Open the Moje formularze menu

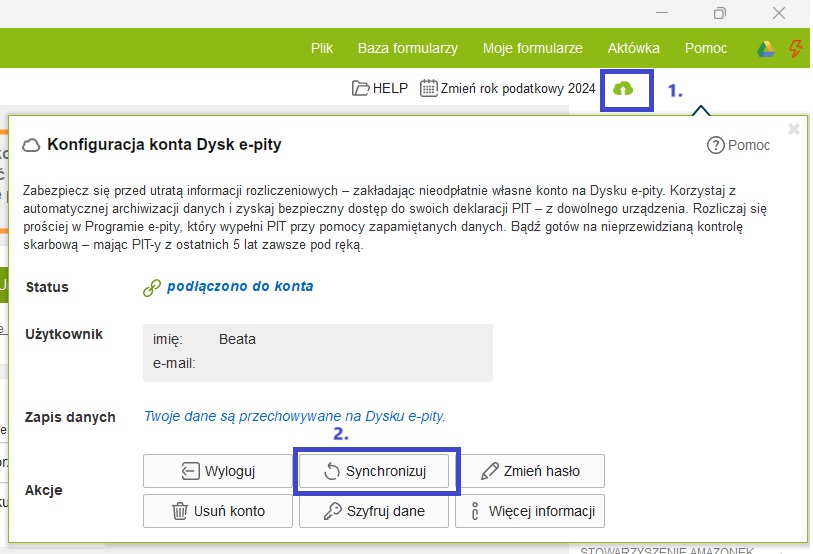click(x=532, y=48)
